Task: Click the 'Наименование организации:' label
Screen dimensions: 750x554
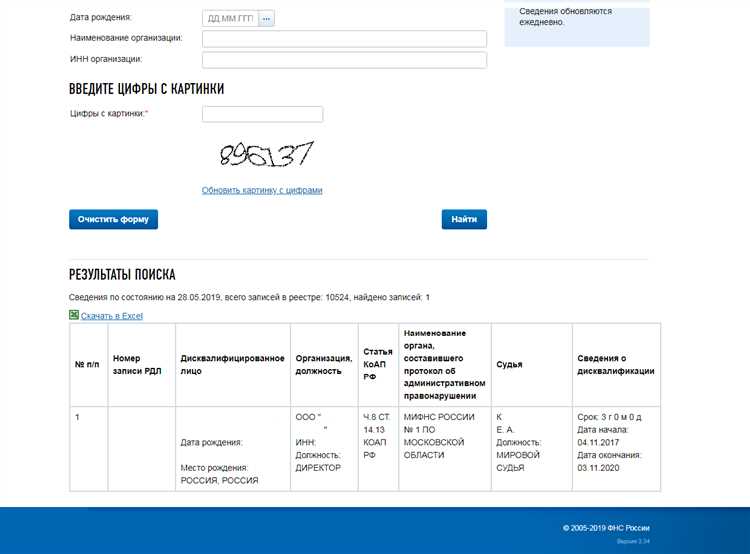Action: [x=126, y=38]
